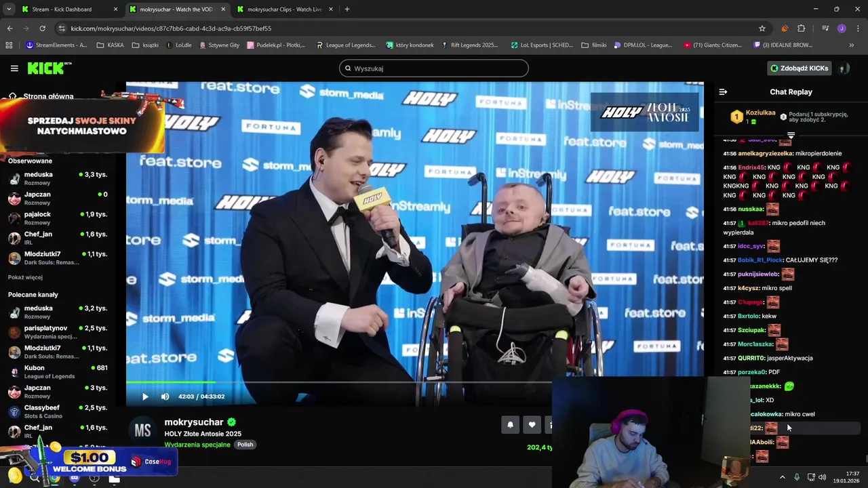Click the orange extension icon in toolbar

pyautogui.click(x=785, y=28)
